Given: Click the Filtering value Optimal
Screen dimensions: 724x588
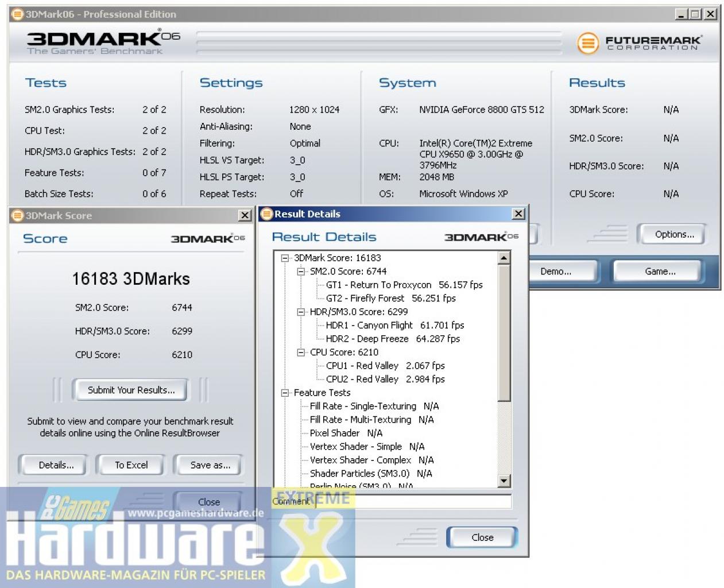Looking at the screenshot, I should click(305, 144).
